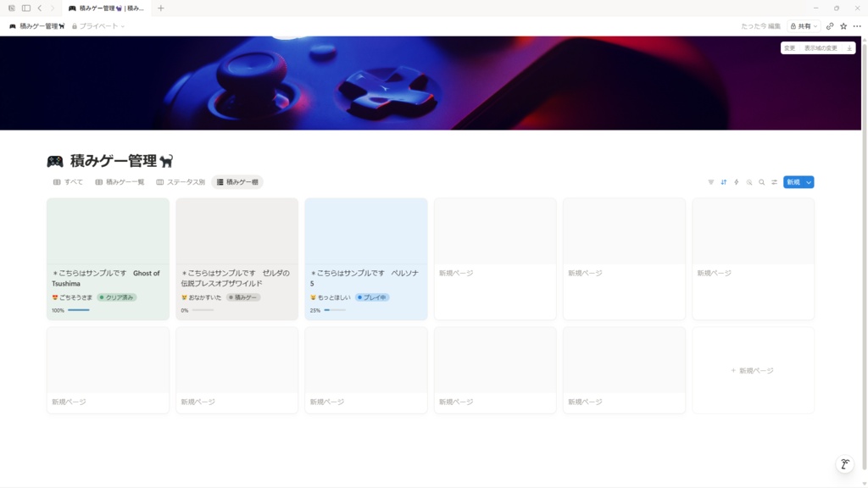
Task: Click the blue 新規 button
Action: [793, 182]
